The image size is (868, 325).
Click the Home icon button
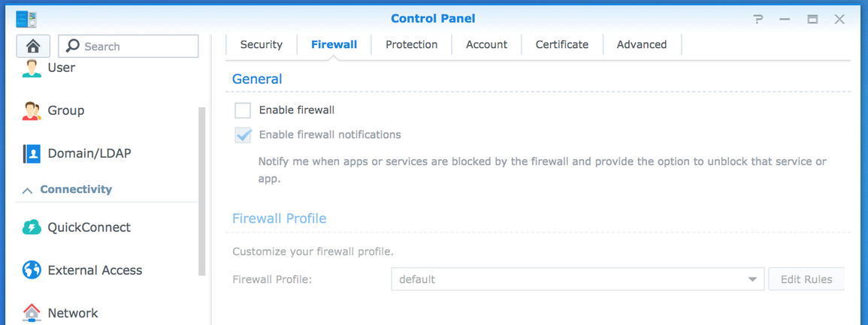click(33, 46)
